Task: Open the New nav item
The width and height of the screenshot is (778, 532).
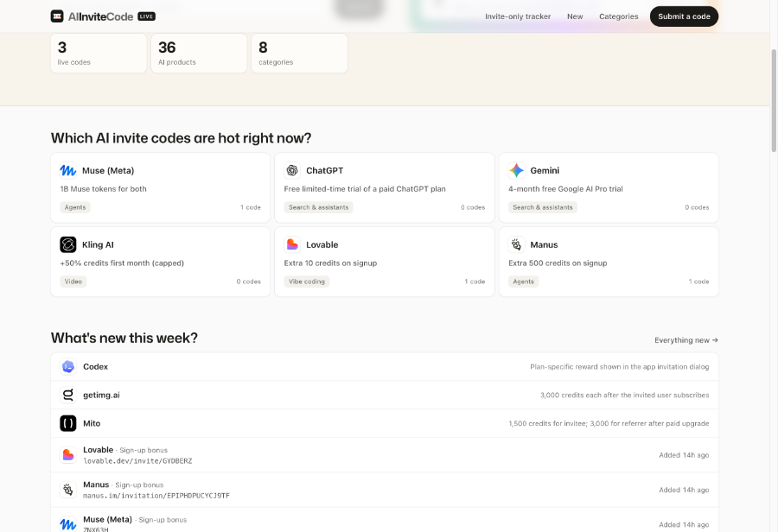Action: (x=575, y=16)
